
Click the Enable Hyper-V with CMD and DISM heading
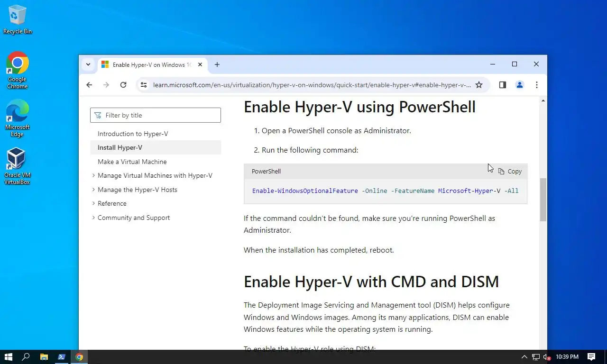point(371,282)
